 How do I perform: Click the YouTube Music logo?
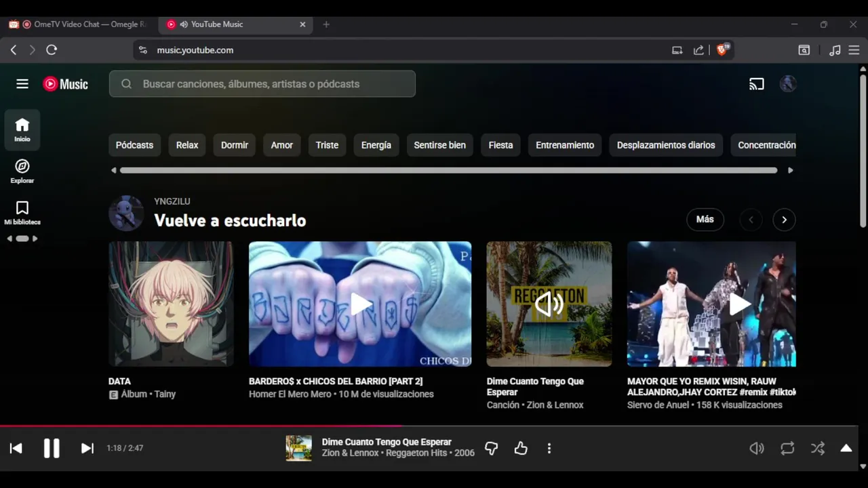pyautogui.click(x=66, y=84)
